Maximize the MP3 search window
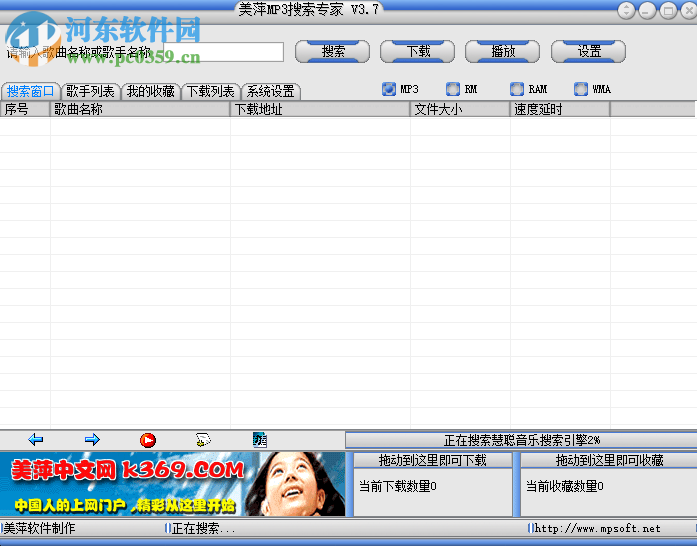Image resolution: width=697 pixels, height=546 pixels. click(668, 10)
